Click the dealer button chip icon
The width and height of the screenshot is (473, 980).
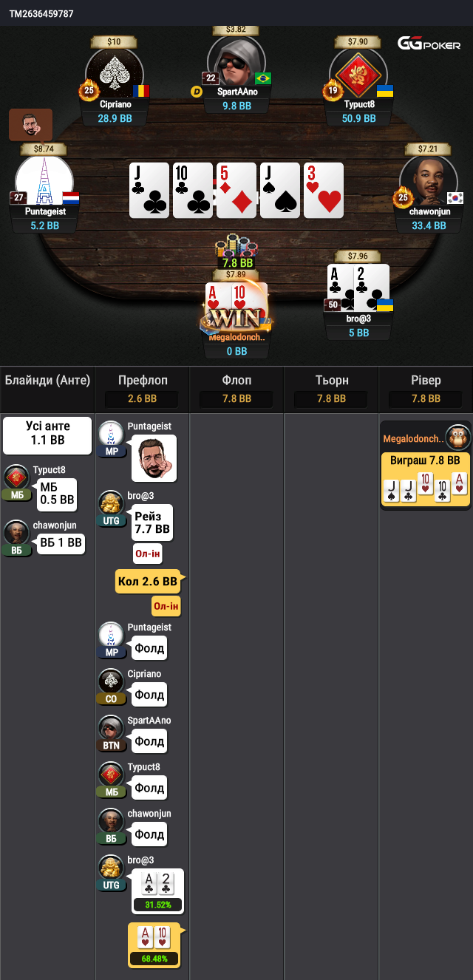pyautogui.click(x=197, y=92)
